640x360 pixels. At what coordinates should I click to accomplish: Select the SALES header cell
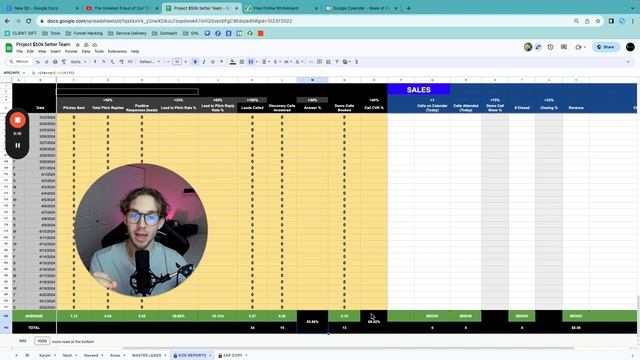point(418,89)
